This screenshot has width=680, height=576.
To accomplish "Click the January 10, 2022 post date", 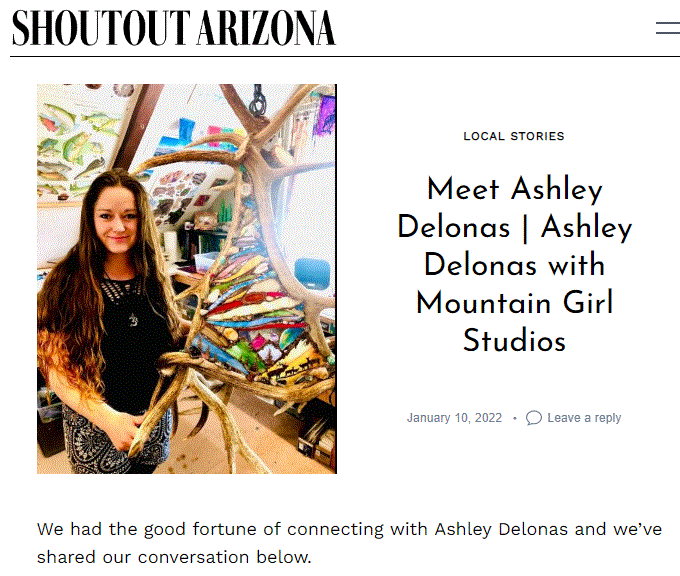I will point(454,418).
